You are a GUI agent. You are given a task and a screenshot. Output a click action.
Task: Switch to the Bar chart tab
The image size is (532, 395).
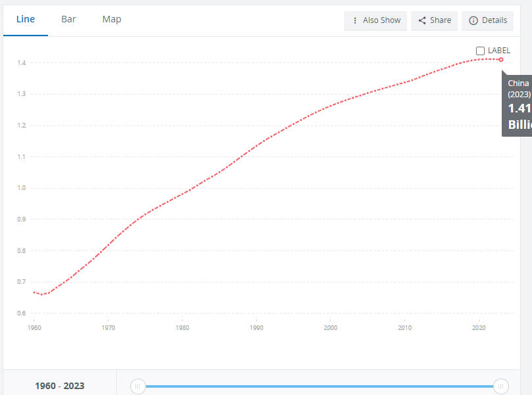[68, 19]
